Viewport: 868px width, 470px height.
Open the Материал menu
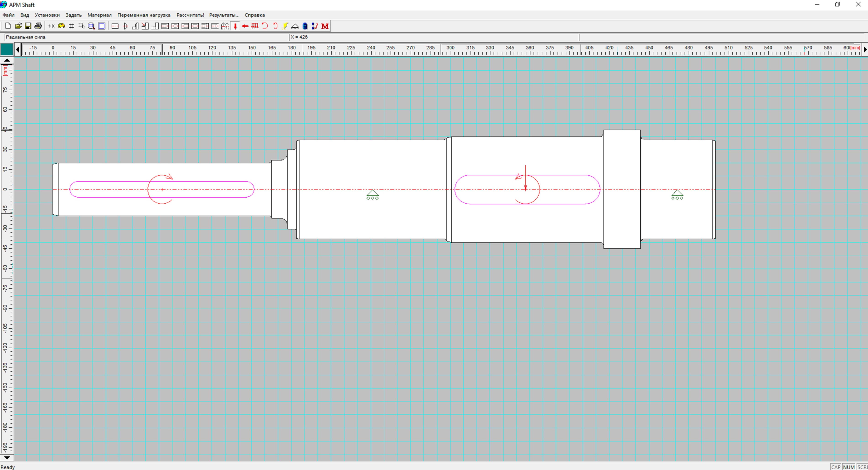[99, 15]
